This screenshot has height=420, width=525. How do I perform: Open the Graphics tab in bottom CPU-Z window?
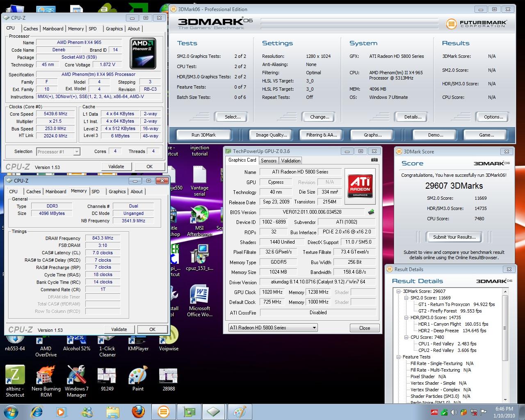tap(117, 192)
